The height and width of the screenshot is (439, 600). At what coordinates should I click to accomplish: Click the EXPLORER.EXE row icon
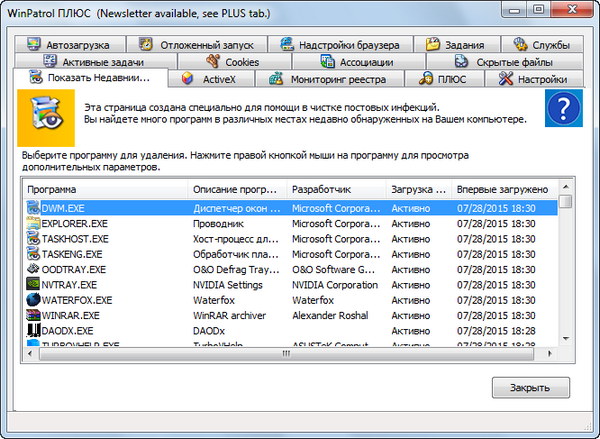33,223
